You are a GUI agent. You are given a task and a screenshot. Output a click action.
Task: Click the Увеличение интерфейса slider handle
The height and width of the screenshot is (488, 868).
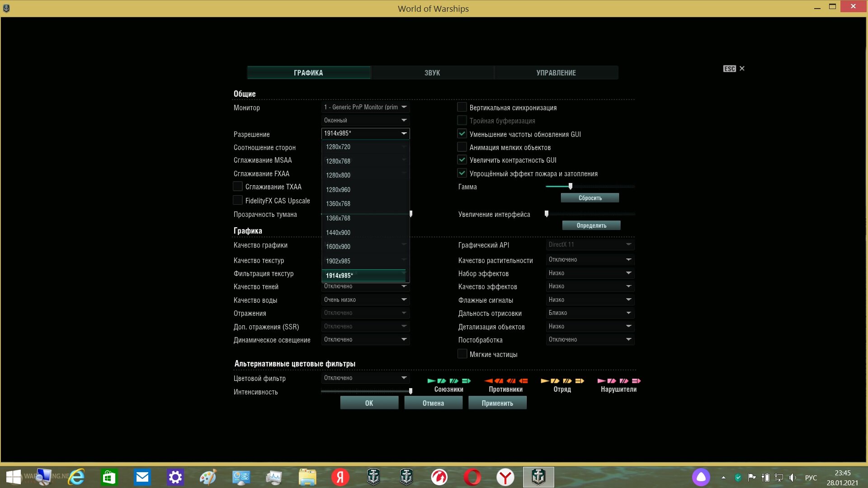click(547, 214)
